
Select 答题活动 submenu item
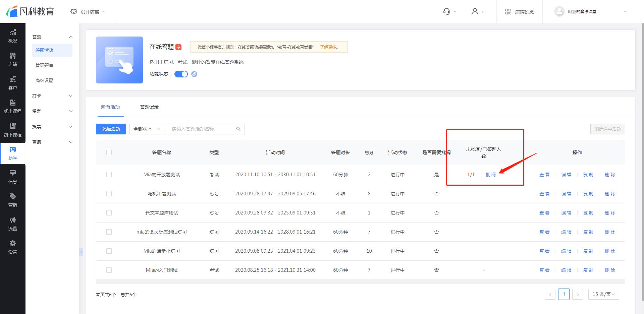coord(52,50)
